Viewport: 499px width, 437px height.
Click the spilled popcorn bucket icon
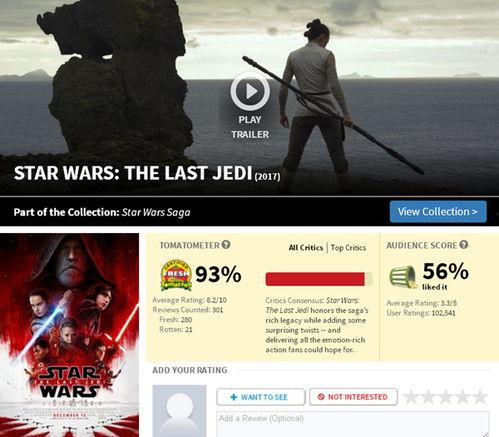pos(403,277)
